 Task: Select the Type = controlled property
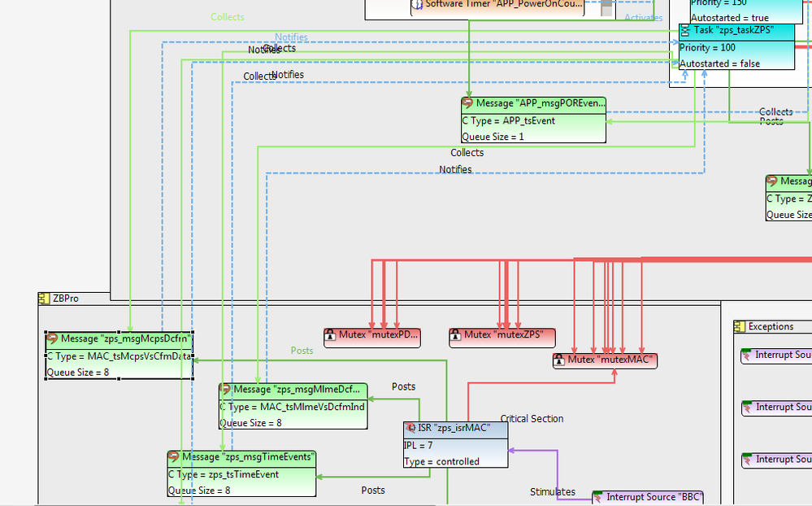[441, 461]
